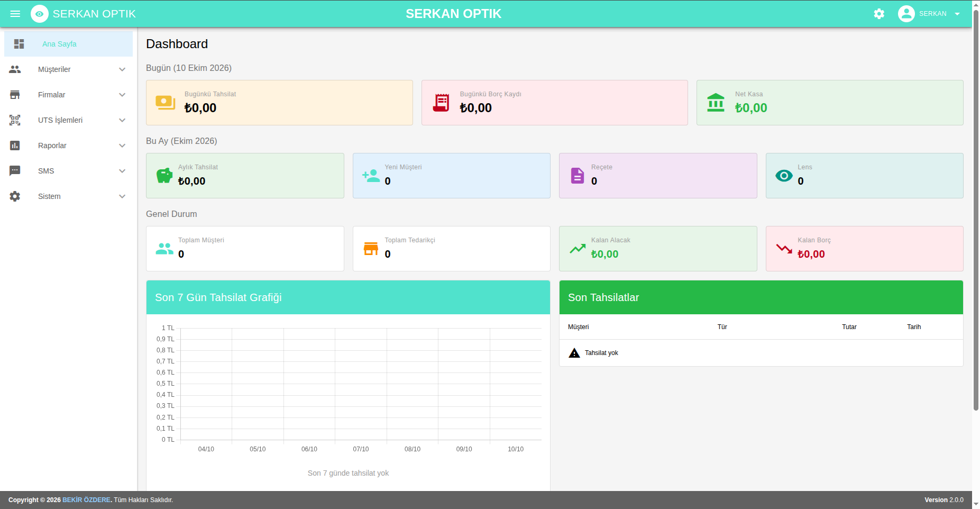Click the eye logo beside SERKAN OPTIK
This screenshot has height=509, width=980.
[x=40, y=14]
